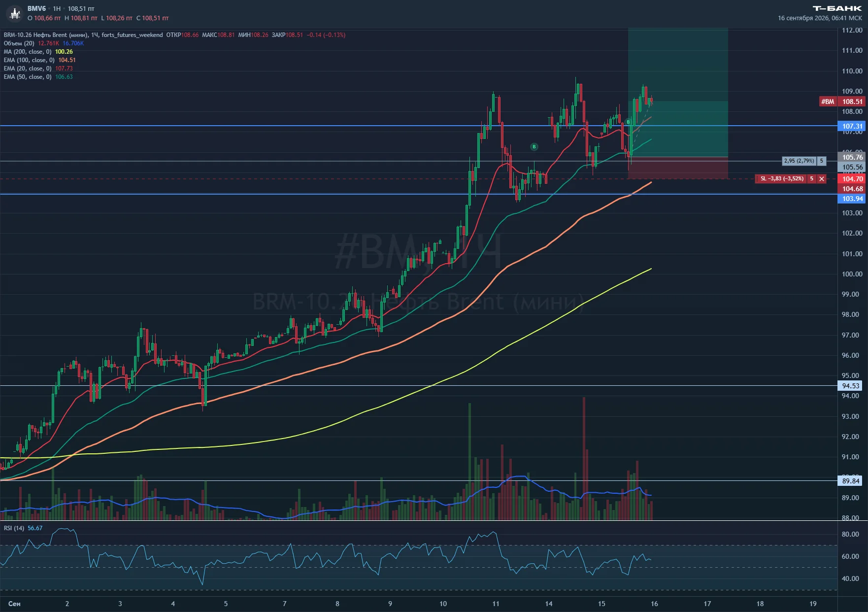Screen dimensions: 868x612
Task: Click the 1H timeframe label
Action: click(x=57, y=9)
